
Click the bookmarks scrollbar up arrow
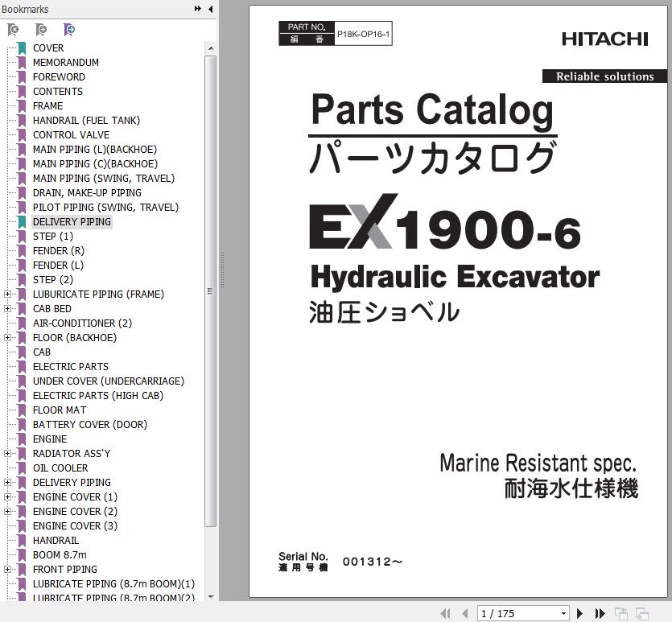tap(210, 48)
